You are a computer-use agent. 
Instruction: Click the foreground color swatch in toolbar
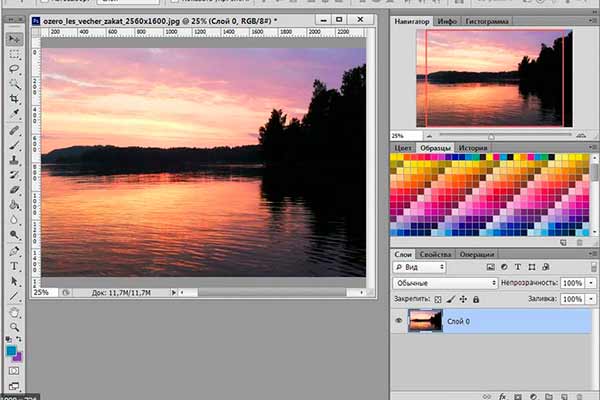(x=11, y=351)
